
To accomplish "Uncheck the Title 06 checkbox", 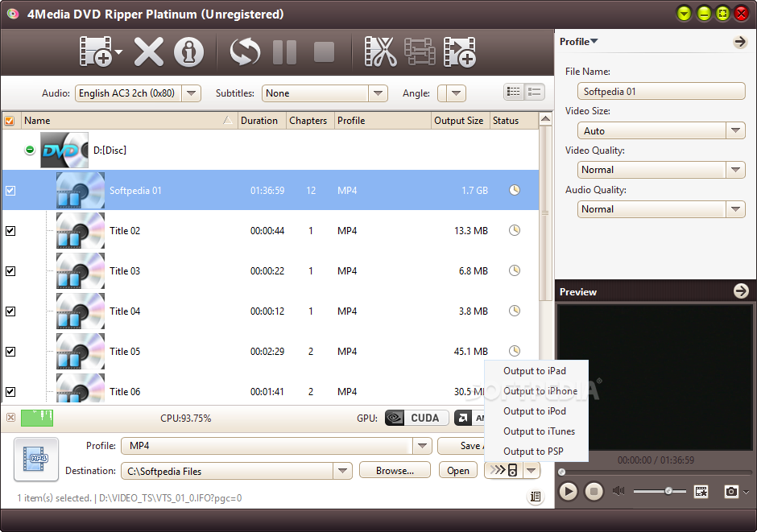I will [x=10, y=392].
